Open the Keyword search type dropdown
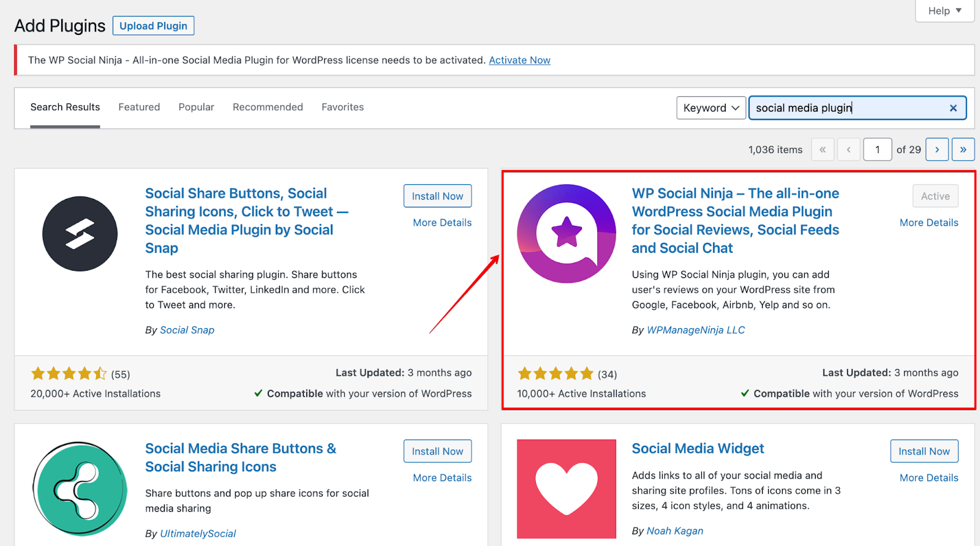Screen dimensions: 980x546 pyautogui.click(x=711, y=108)
